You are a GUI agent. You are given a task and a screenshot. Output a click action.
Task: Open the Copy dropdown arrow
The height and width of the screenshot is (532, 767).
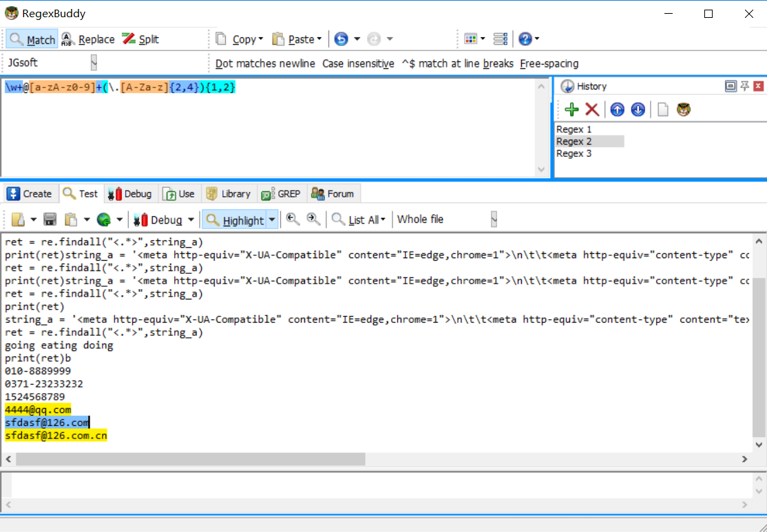[x=261, y=39]
